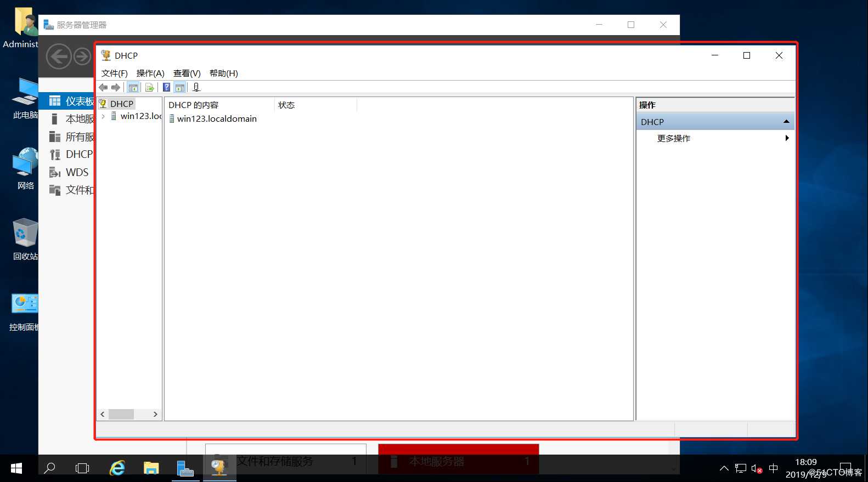Open File Explorer from the taskbar

pyautogui.click(x=151, y=468)
